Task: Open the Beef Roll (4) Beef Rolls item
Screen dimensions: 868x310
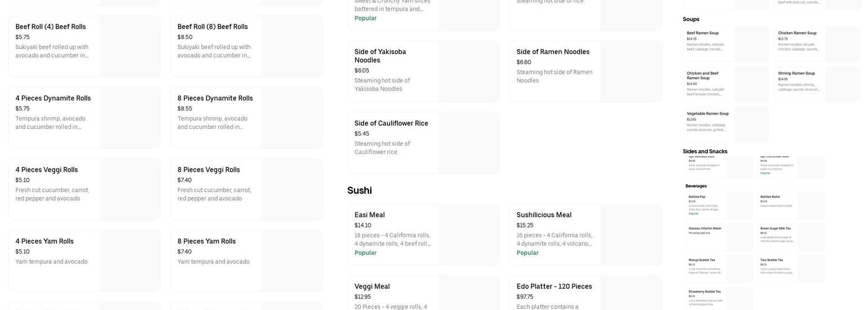Action: click(84, 46)
